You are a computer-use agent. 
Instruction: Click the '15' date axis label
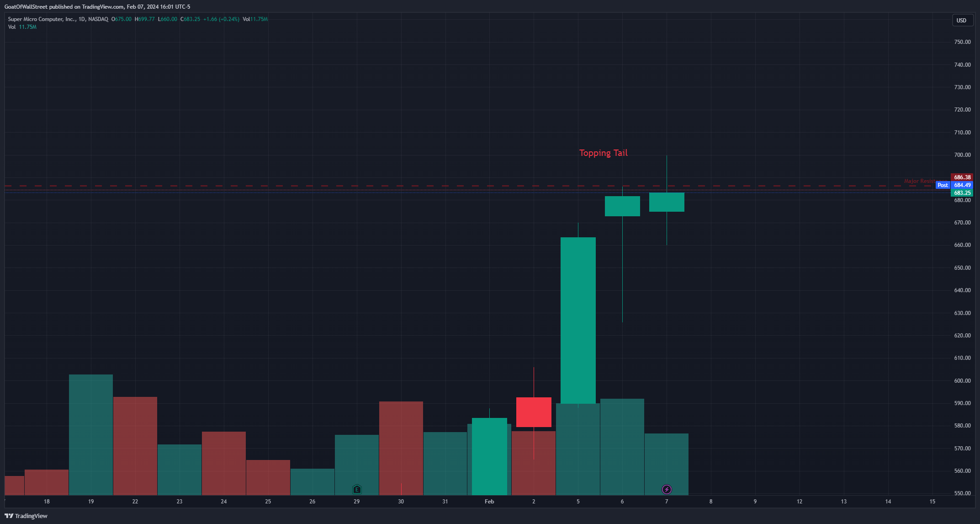932,502
